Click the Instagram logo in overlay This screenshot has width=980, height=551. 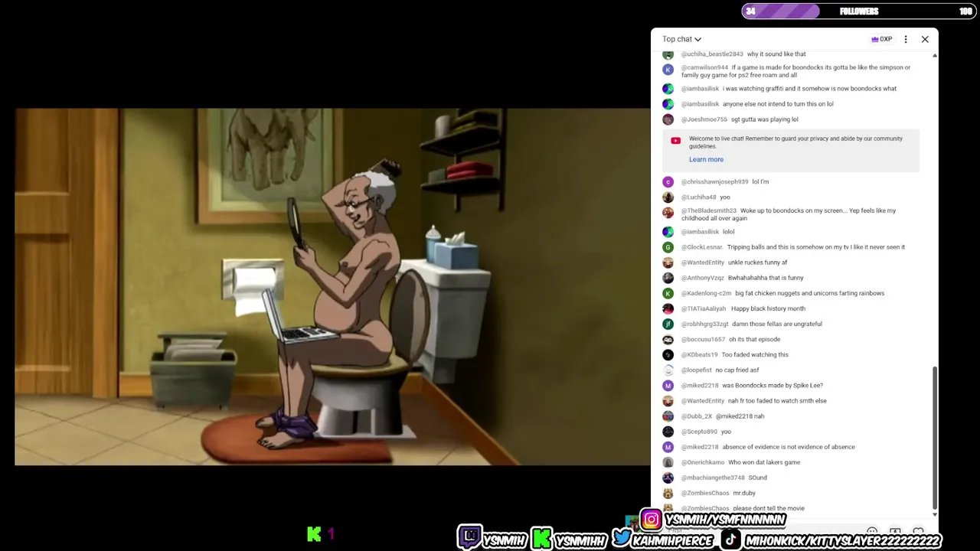(x=651, y=520)
